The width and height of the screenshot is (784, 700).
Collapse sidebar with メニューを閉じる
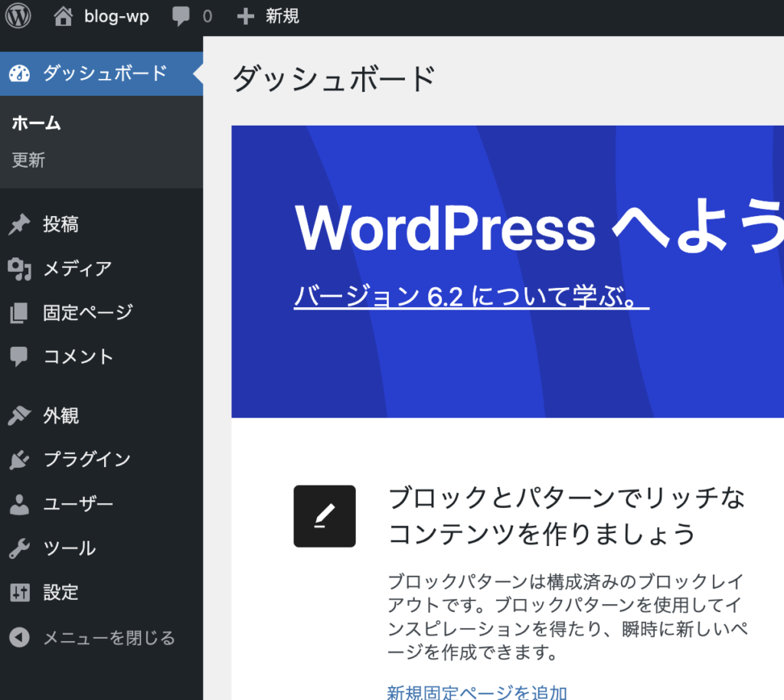coord(102,637)
